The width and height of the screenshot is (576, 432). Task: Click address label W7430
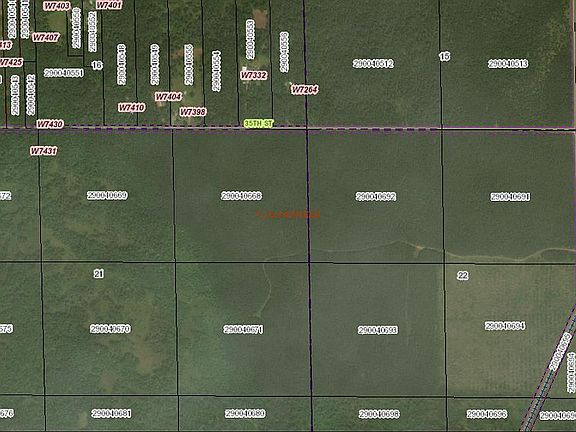[x=50, y=124]
